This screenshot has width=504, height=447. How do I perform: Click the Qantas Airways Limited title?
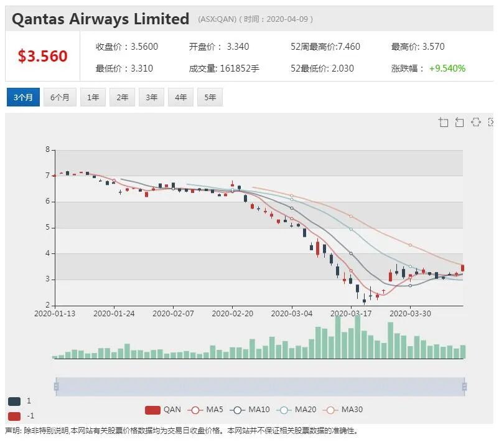(100, 19)
